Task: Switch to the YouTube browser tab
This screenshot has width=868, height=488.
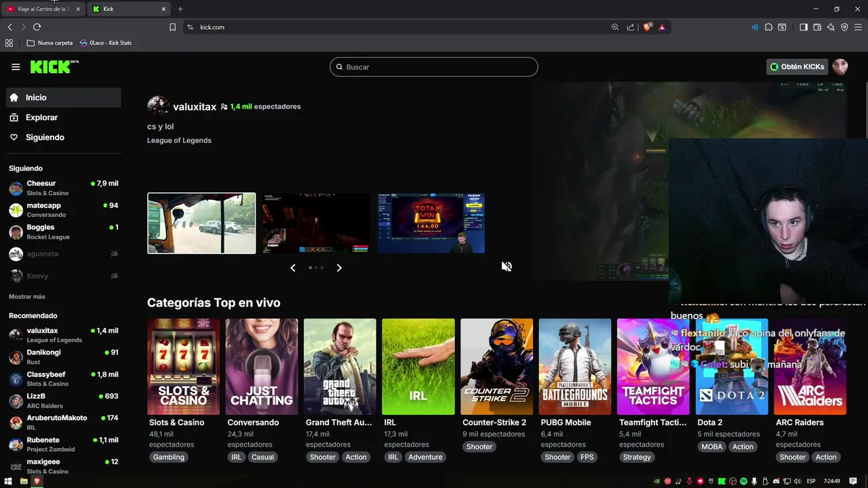Action: pos(43,9)
